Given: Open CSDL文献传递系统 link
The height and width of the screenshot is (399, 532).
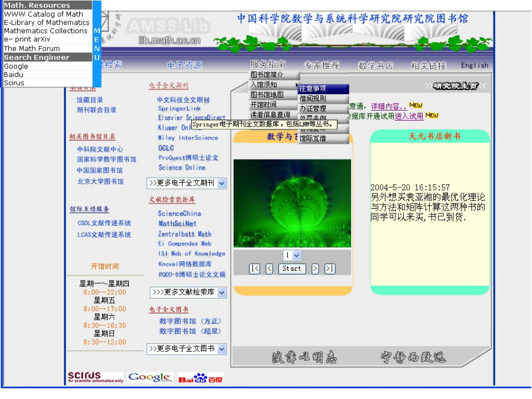Looking at the screenshot, I should point(104,223).
